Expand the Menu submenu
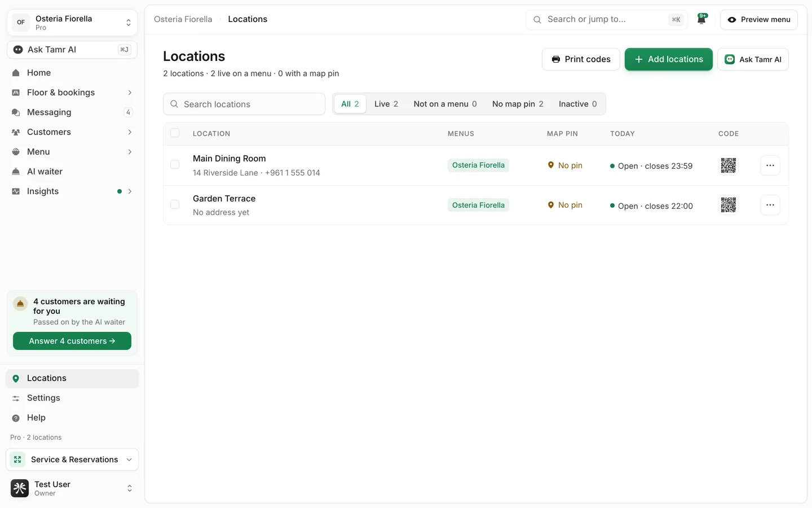The width and height of the screenshot is (812, 508). point(130,152)
